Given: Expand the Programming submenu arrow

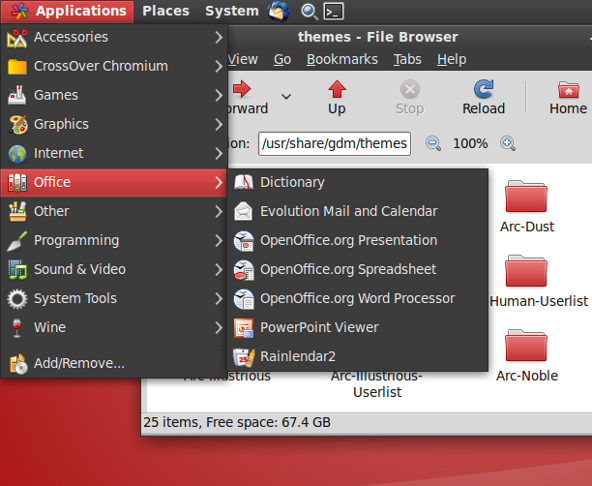Looking at the screenshot, I should (219, 241).
